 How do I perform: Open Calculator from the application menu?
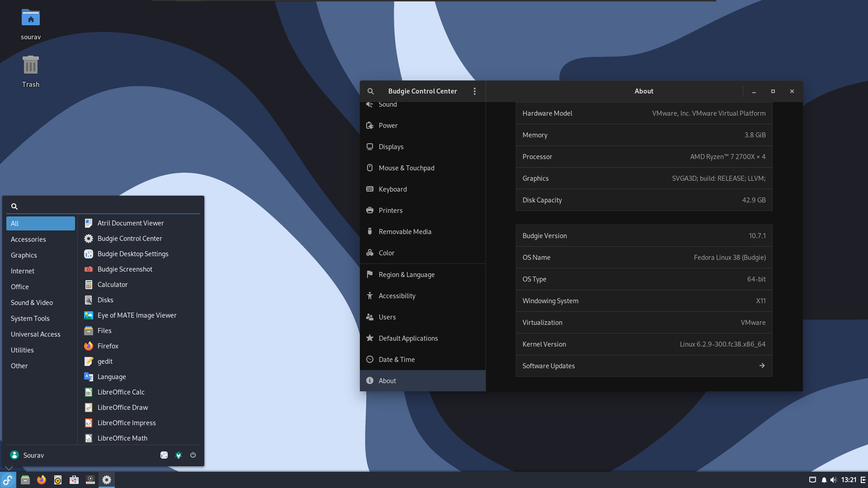[113, 284]
